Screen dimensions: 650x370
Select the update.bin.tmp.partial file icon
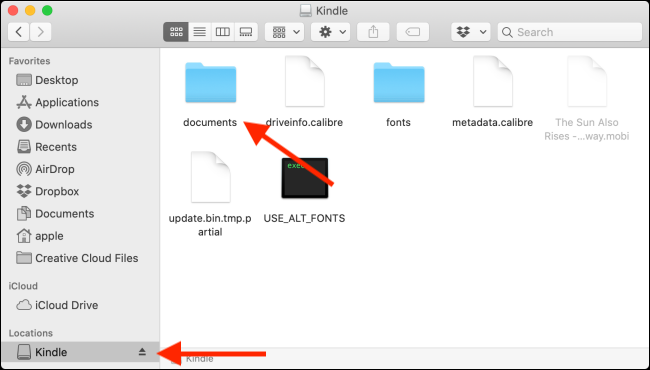211,177
